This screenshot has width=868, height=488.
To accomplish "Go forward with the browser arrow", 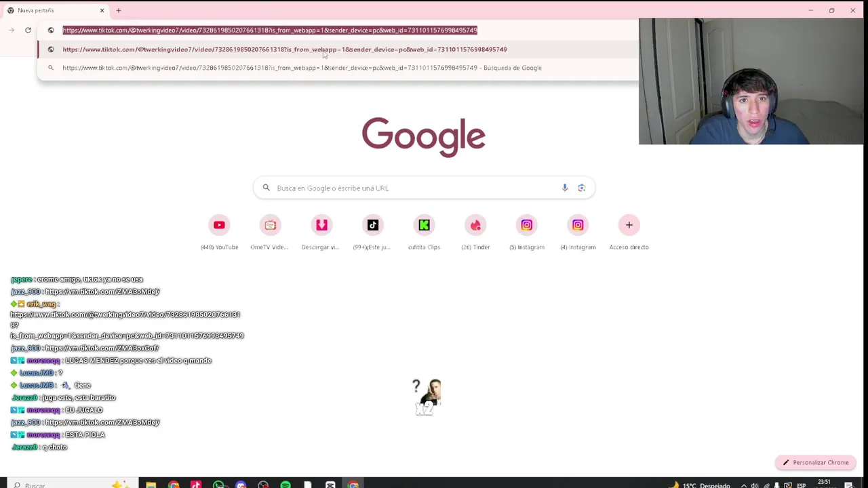I will [12, 30].
